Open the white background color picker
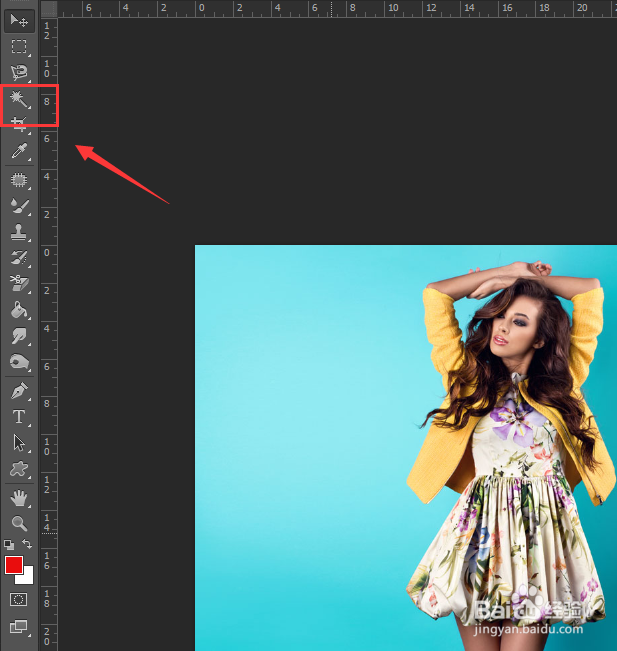 point(28,579)
